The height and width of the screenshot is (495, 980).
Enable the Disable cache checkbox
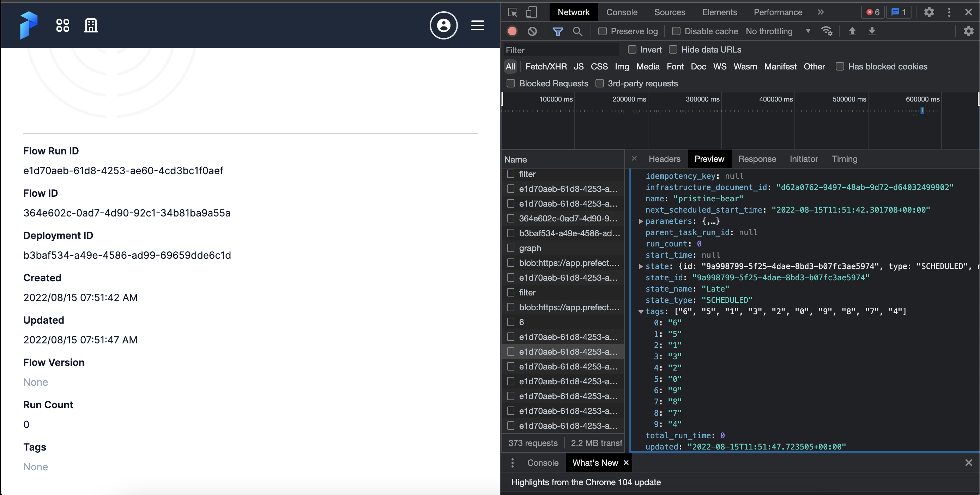coord(676,31)
